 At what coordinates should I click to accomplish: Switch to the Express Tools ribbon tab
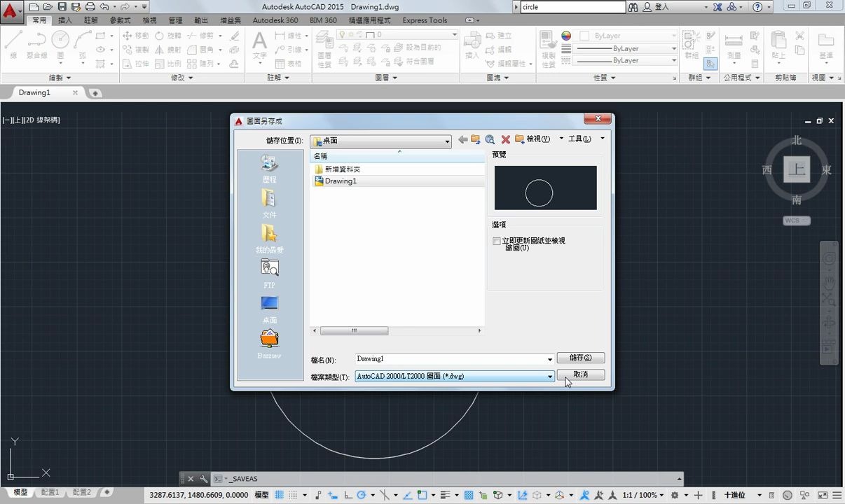[x=425, y=20]
